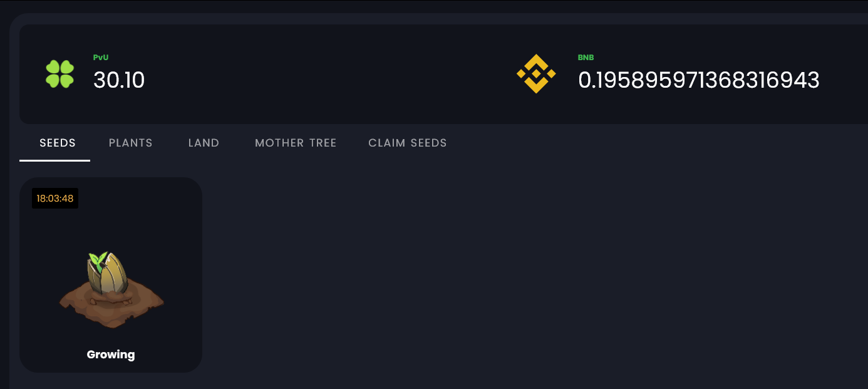Switch to the SEEDS tab

[x=58, y=143]
